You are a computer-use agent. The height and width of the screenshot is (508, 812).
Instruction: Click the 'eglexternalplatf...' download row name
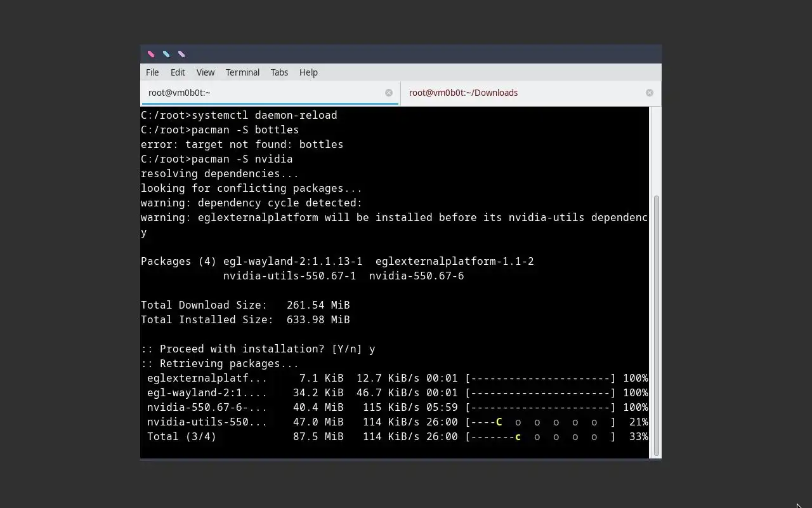tap(207, 378)
